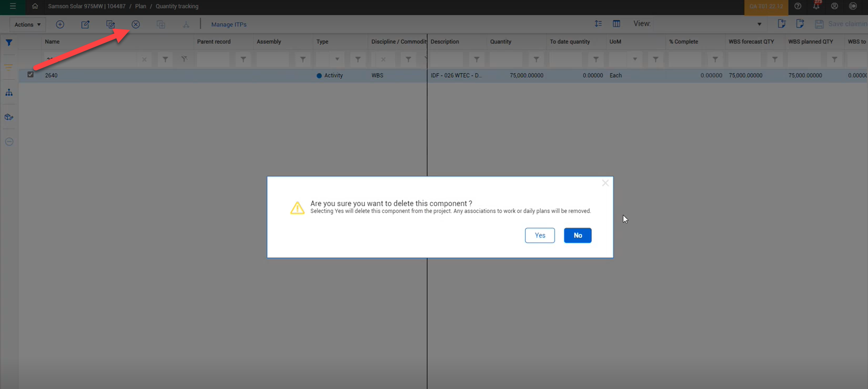Click the Each UoM cell
Screen dimensions: 868x389
coord(615,75)
